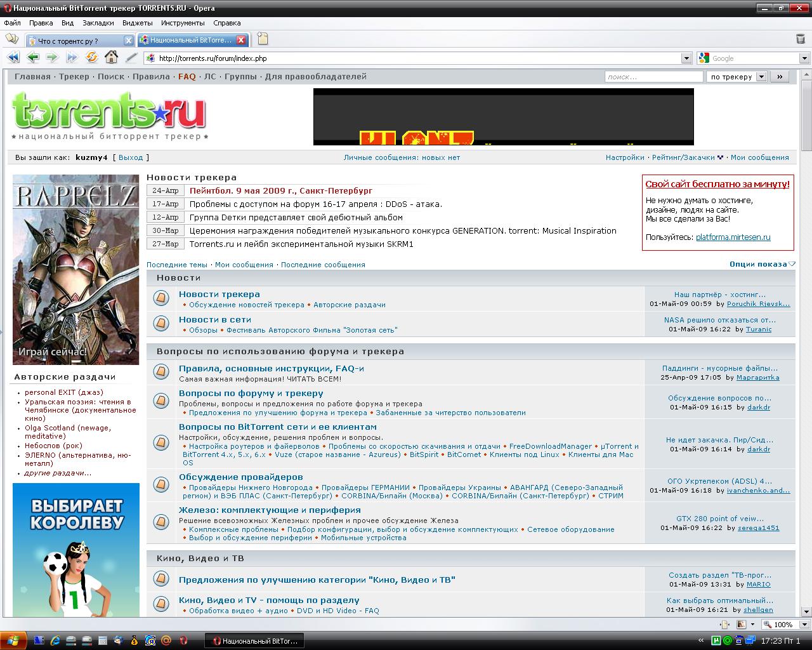Open the Home page icon
The height and width of the screenshot is (650, 812).
111,58
